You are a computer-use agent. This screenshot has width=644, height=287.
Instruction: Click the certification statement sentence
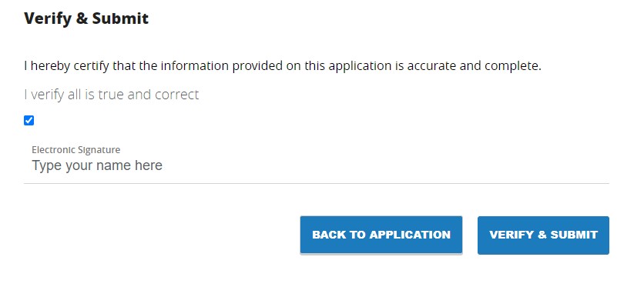[283, 66]
